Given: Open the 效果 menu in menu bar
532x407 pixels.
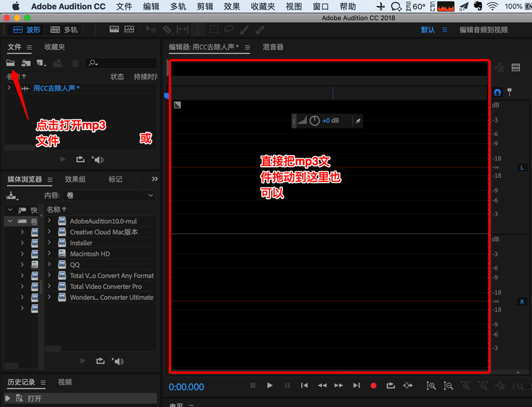Looking at the screenshot, I should tap(232, 6).
